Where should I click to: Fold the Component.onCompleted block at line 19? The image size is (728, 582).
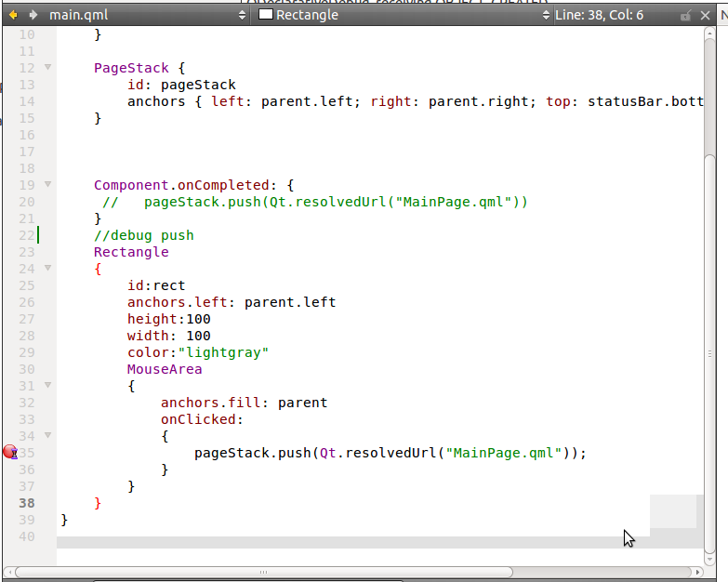point(47,185)
